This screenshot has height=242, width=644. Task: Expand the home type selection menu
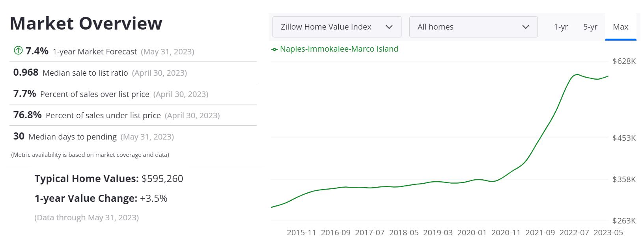(x=473, y=27)
